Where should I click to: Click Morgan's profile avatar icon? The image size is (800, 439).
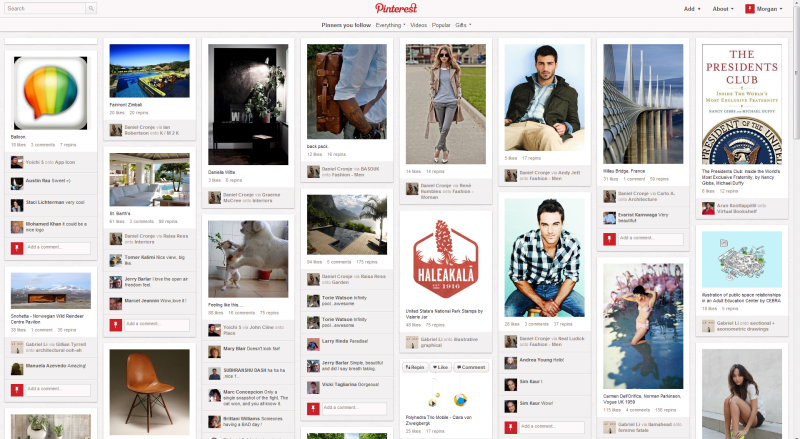(x=749, y=9)
